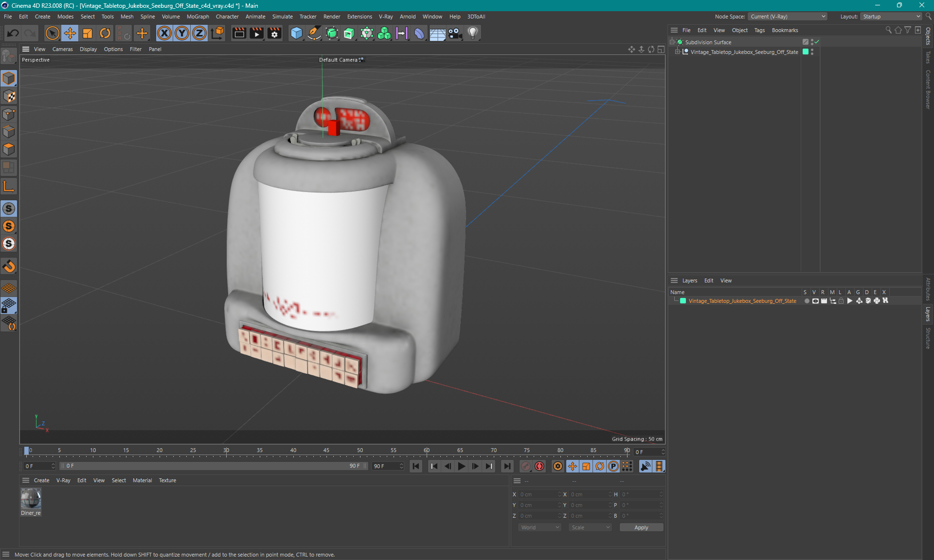Open the Layout Startup dropdown
This screenshot has height=560, width=934.
891,17
